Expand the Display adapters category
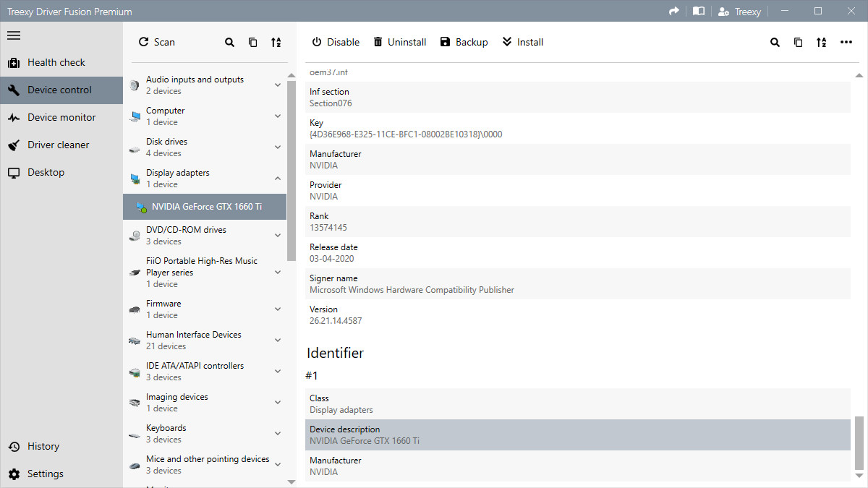 pos(277,178)
